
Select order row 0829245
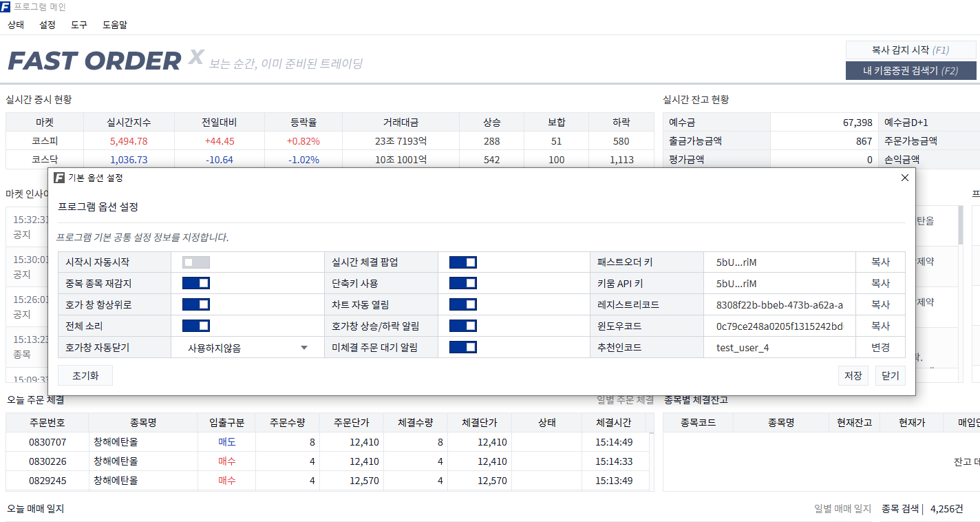(x=328, y=481)
